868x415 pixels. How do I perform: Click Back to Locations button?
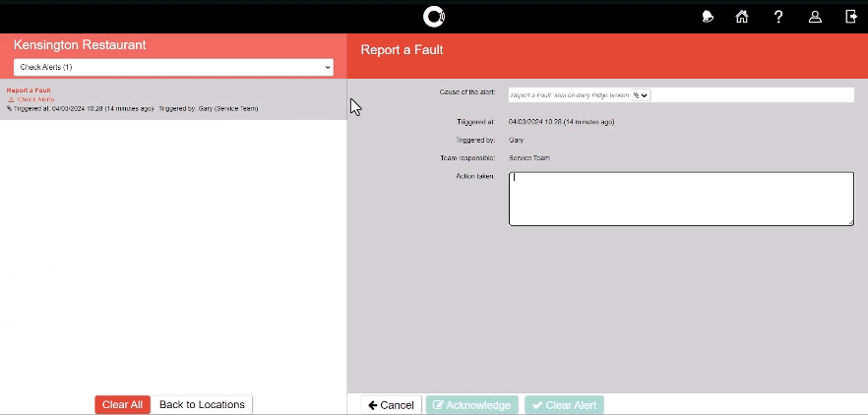click(x=202, y=404)
